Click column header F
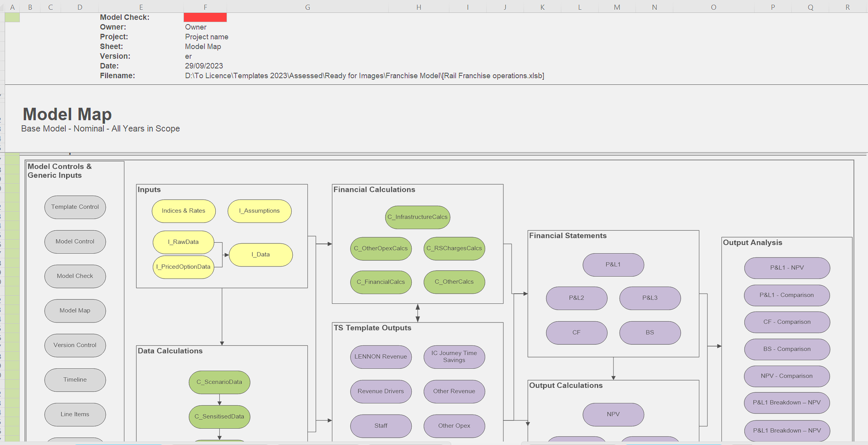868x445 pixels. tap(205, 7)
